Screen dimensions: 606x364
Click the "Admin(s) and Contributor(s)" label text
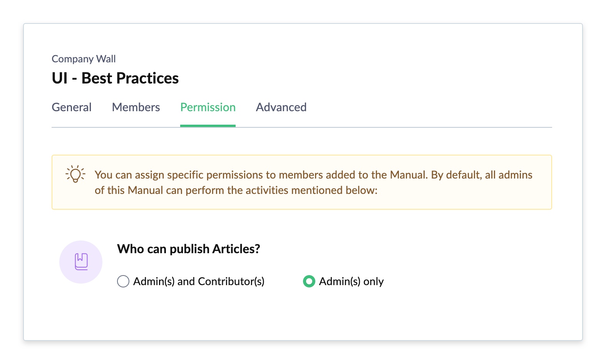click(x=199, y=281)
